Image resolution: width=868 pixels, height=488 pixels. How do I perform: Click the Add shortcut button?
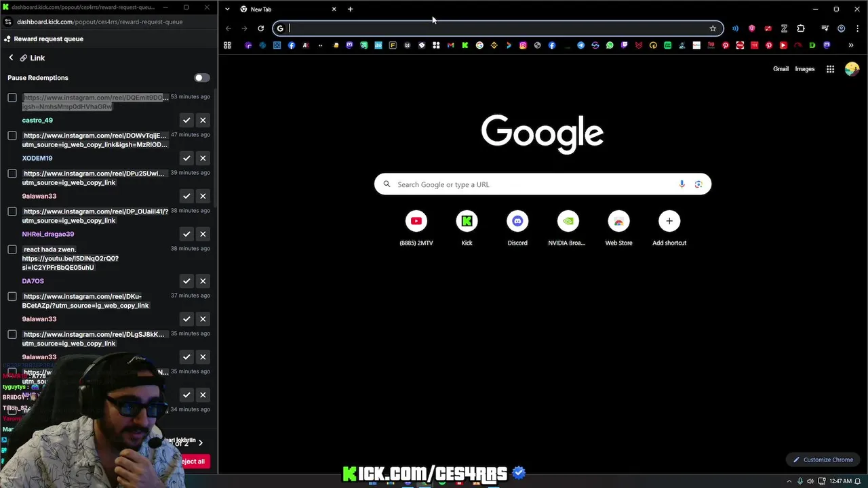pyautogui.click(x=669, y=228)
